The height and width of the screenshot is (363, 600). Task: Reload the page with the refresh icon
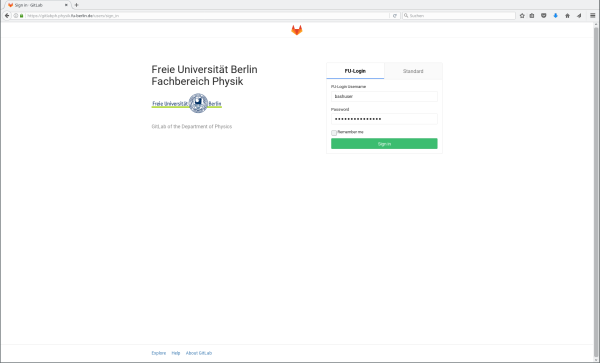pos(395,16)
